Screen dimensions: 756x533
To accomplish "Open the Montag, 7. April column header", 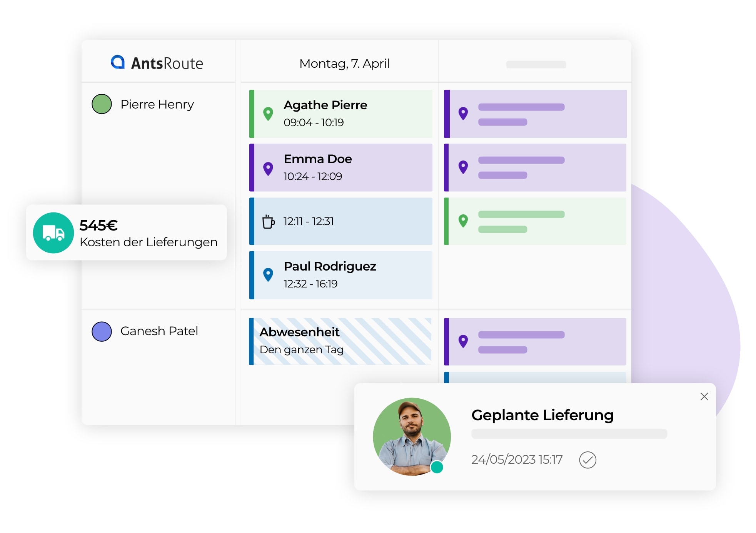I will [x=344, y=63].
